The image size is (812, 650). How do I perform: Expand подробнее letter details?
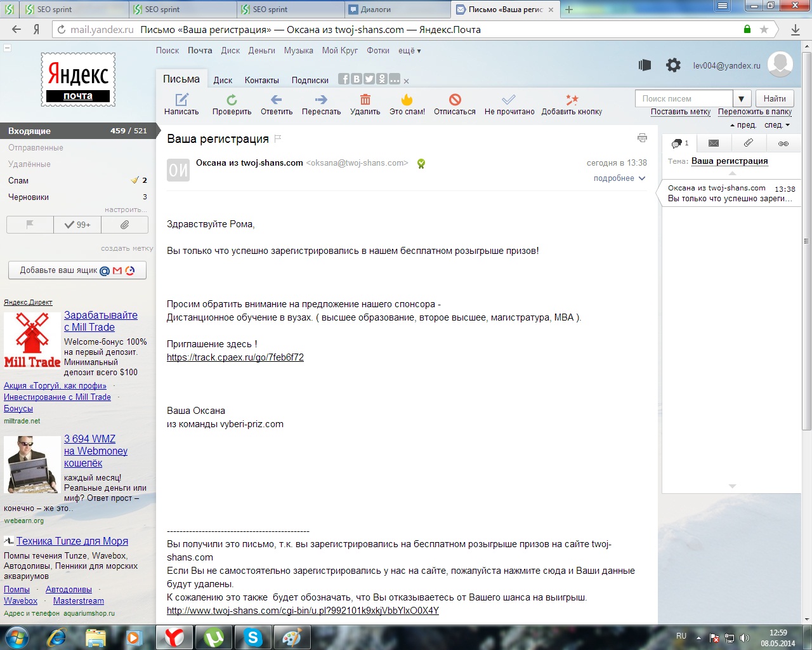click(x=619, y=178)
